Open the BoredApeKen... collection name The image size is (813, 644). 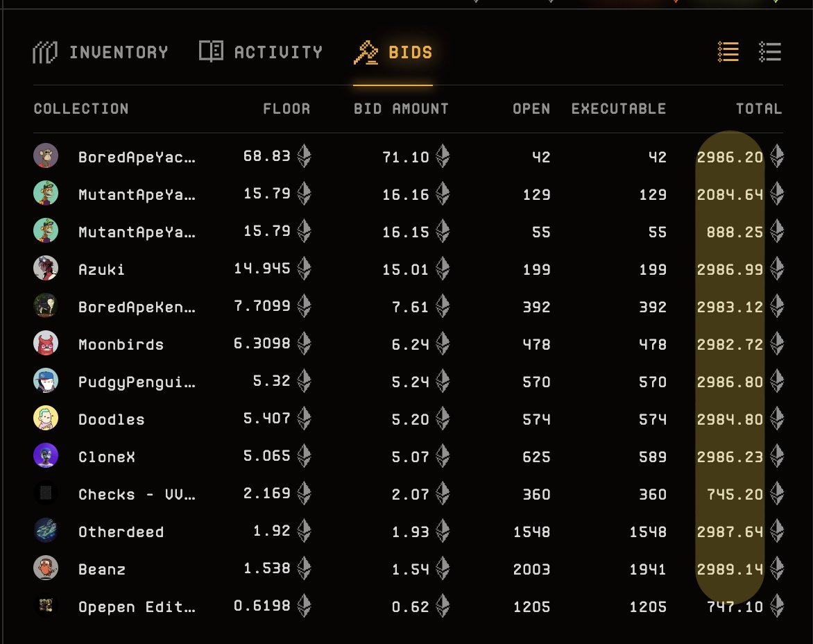click(x=137, y=307)
